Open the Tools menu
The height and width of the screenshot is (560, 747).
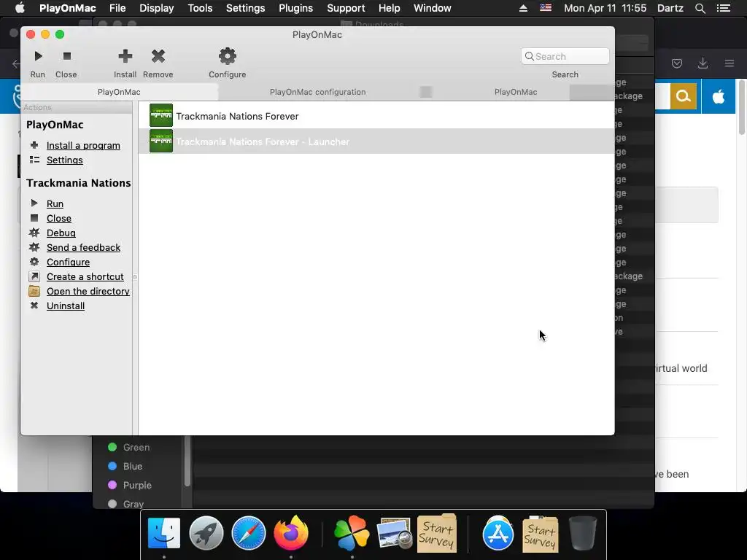coord(200,8)
